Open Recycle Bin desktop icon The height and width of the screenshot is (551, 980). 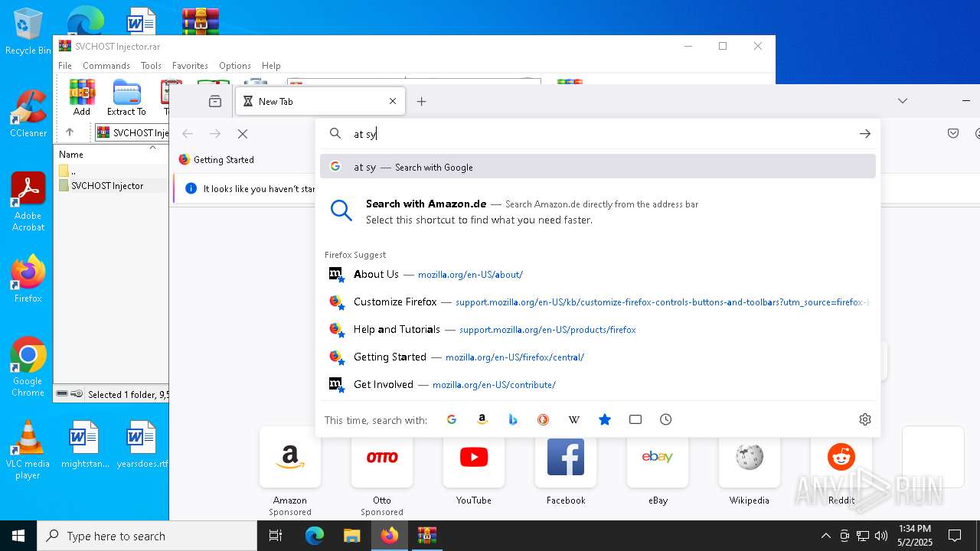[x=28, y=32]
